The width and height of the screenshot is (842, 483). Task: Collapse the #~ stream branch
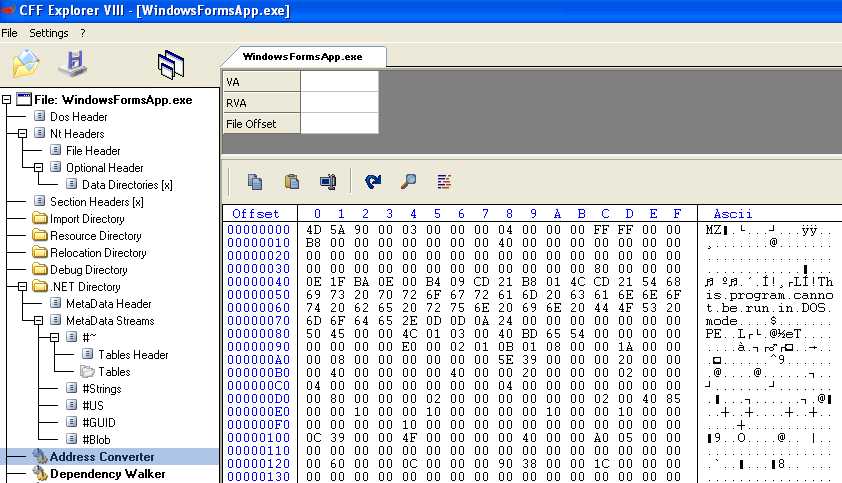tap(55, 337)
